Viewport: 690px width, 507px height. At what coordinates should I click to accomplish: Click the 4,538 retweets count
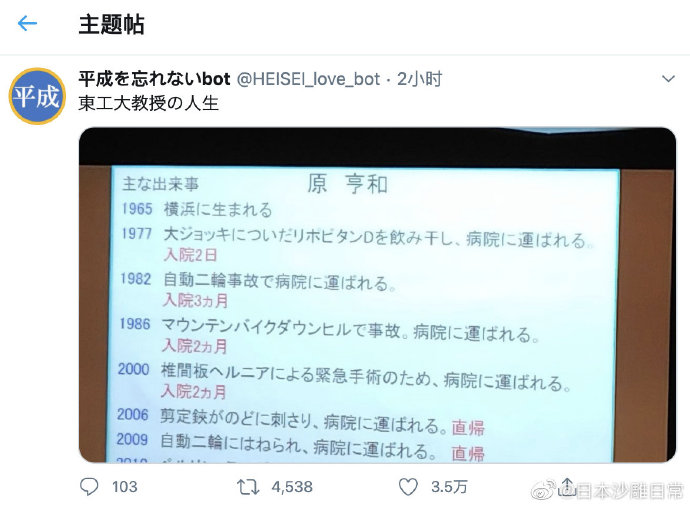pos(292,487)
